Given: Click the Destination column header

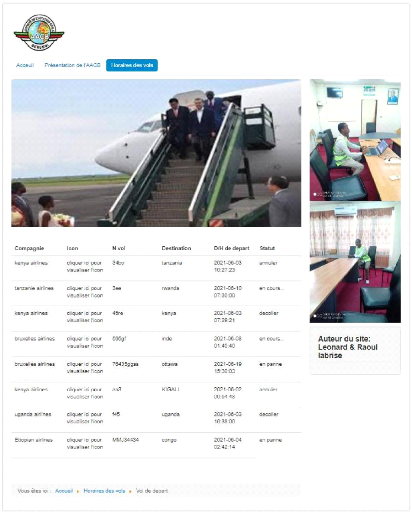Looking at the screenshot, I should point(176,248).
